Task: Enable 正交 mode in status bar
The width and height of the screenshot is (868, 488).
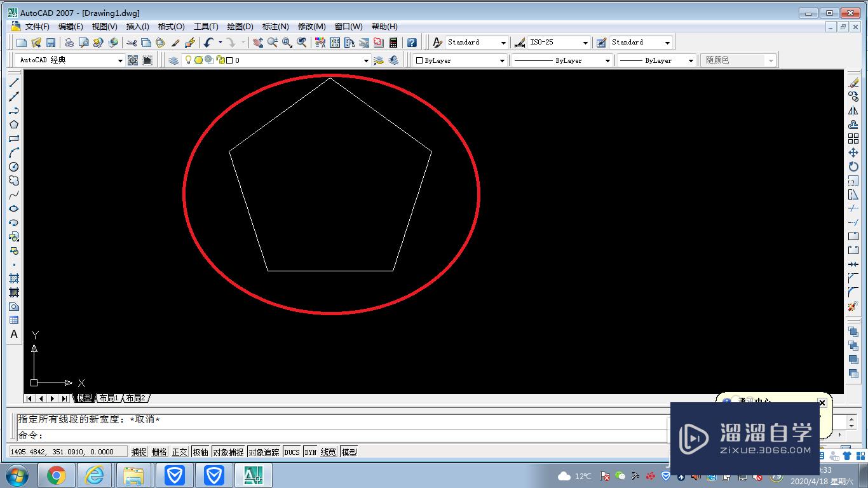Action: point(180,452)
